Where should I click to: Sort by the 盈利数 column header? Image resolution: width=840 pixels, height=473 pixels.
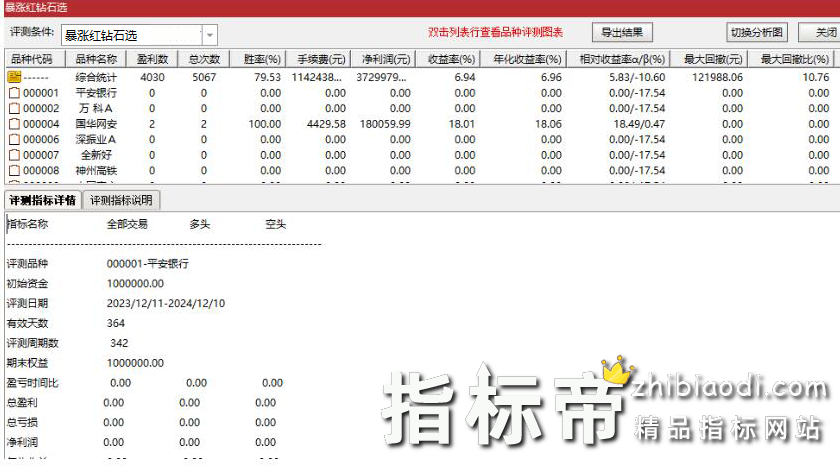coord(152,59)
